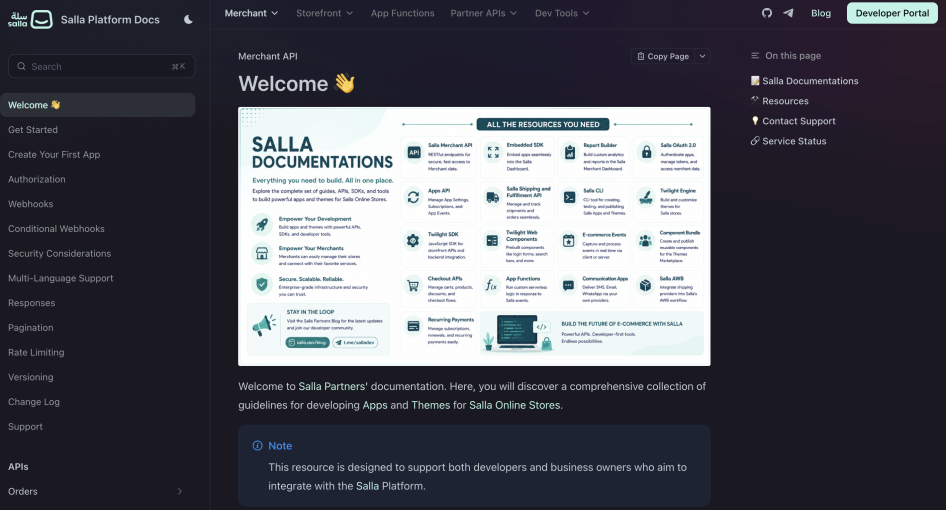Select App Functions in top navigation
Viewport: 946px width, 510px height.
tap(402, 13)
